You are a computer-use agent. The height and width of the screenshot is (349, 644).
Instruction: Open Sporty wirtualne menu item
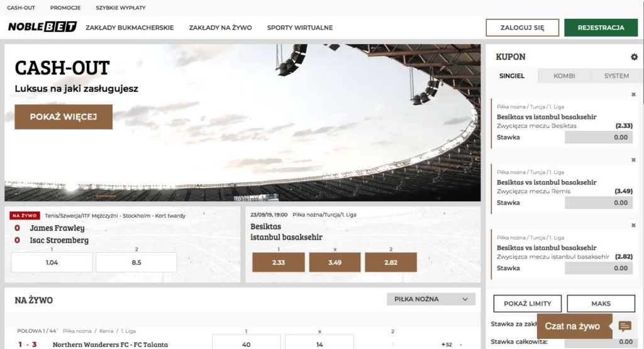[299, 28]
